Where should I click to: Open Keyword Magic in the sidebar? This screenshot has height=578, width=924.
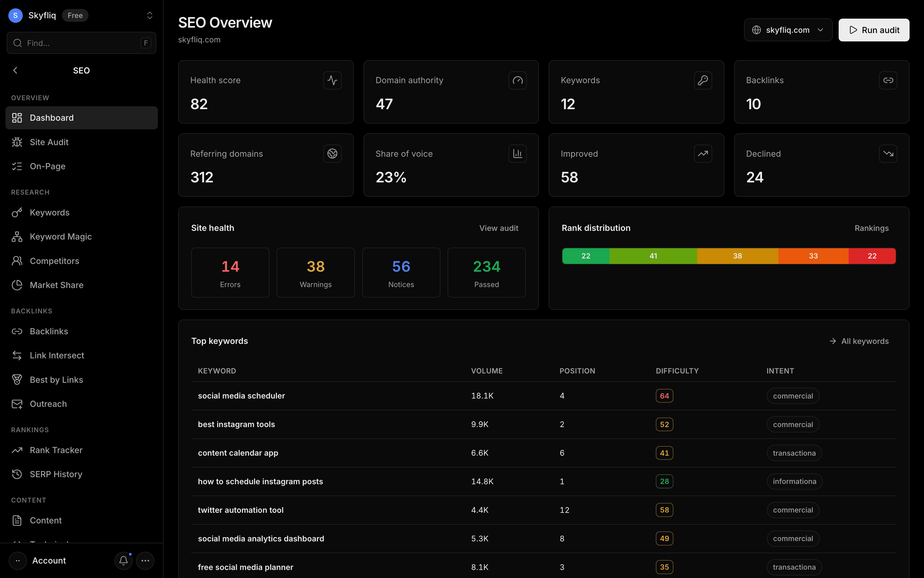pos(81,237)
